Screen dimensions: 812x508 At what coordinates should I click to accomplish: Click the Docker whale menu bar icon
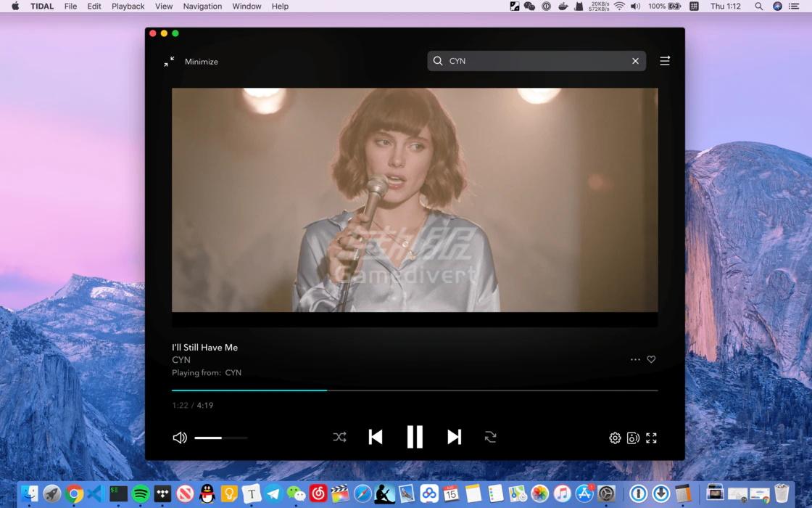click(563, 7)
